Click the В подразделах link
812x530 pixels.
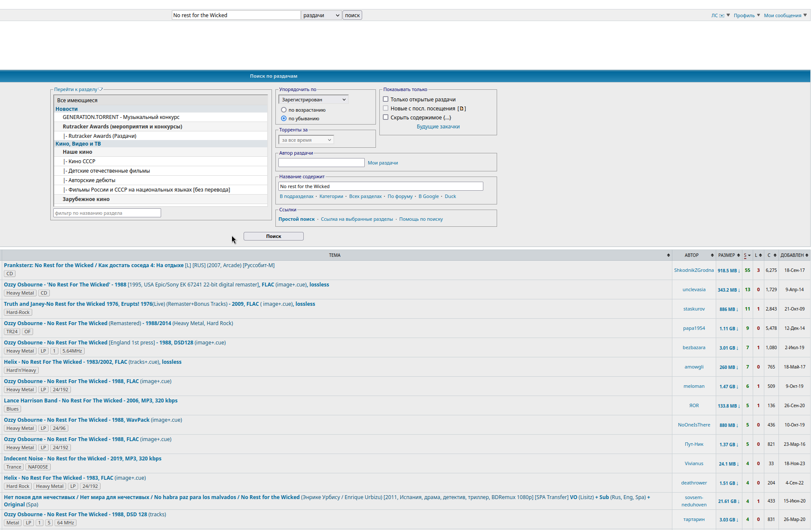pyautogui.click(x=296, y=196)
